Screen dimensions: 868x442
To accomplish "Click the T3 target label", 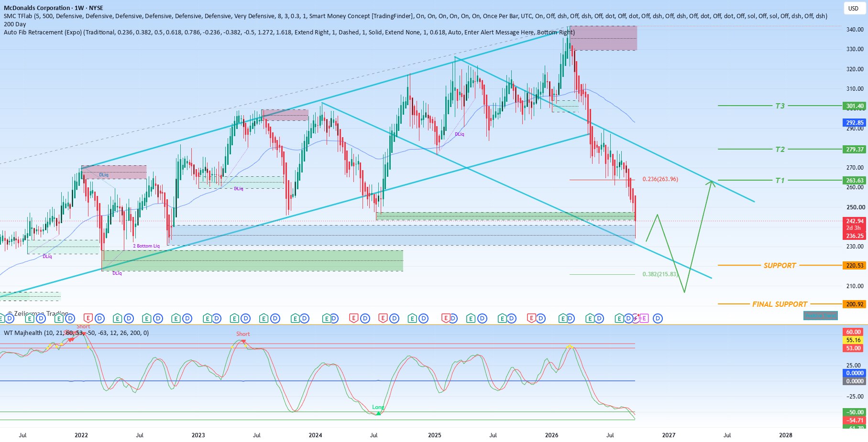I will [x=780, y=106].
